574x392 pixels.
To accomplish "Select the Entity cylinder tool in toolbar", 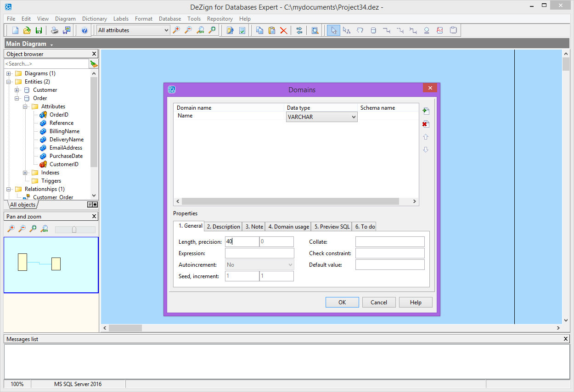I will 373,30.
